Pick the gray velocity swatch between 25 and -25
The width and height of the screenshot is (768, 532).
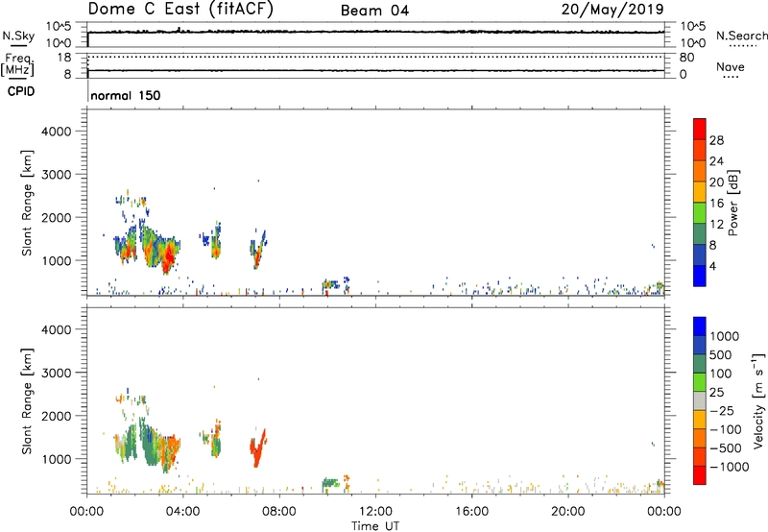pos(700,400)
